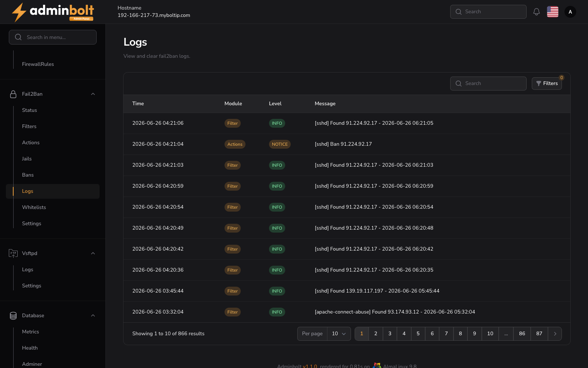Click the Level column header
Screen dimensions: 588x368
pos(275,104)
